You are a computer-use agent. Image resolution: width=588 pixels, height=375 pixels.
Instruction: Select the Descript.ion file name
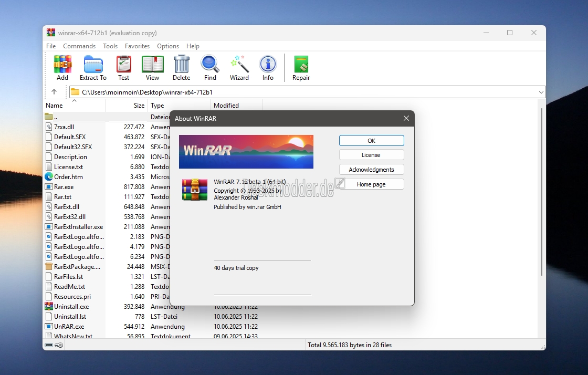(70, 157)
